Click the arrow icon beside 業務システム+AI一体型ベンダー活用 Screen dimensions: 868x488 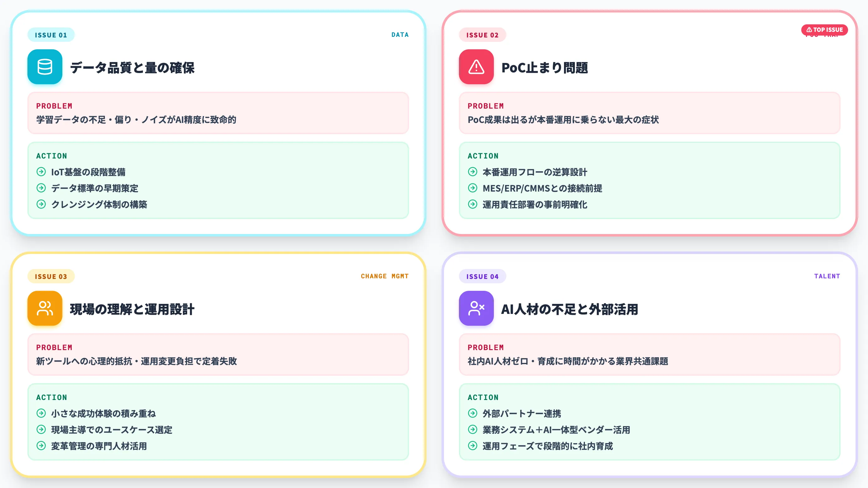[x=472, y=429]
